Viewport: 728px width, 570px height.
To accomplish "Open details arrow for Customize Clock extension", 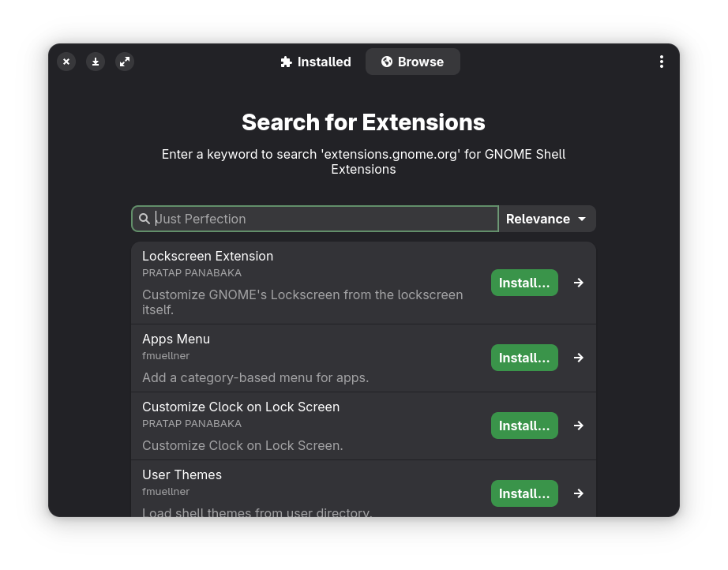I will click(x=579, y=426).
